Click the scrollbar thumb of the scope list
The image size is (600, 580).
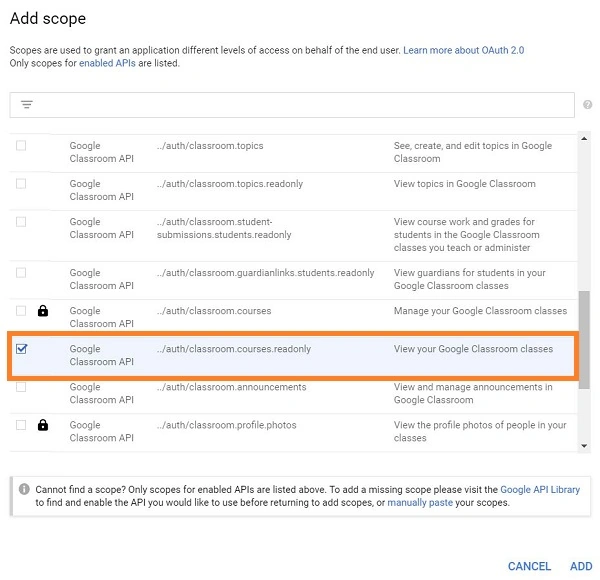[x=584, y=340]
